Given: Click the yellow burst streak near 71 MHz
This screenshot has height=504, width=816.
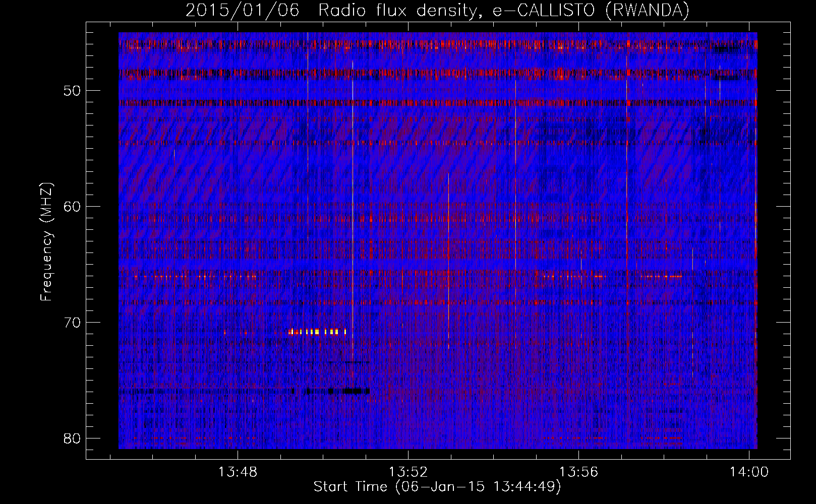Looking at the screenshot, I should point(317,332).
